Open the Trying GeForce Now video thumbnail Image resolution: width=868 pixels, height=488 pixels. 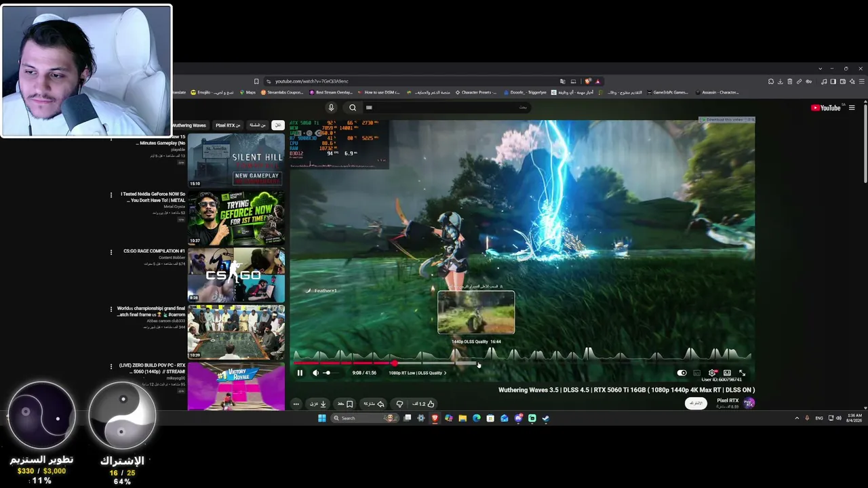click(x=236, y=218)
